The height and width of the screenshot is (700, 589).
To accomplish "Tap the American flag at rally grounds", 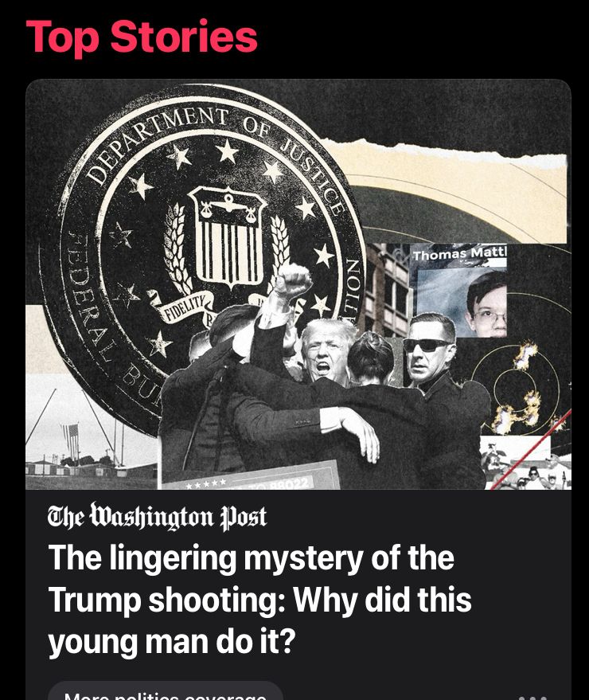I will tap(71, 439).
